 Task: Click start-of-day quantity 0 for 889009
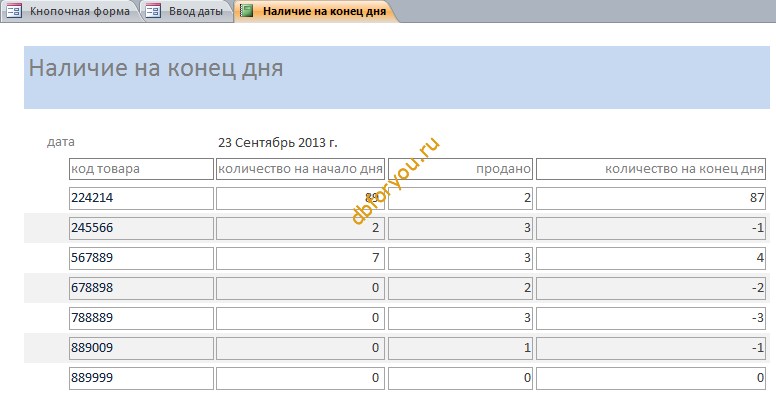(300, 348)
